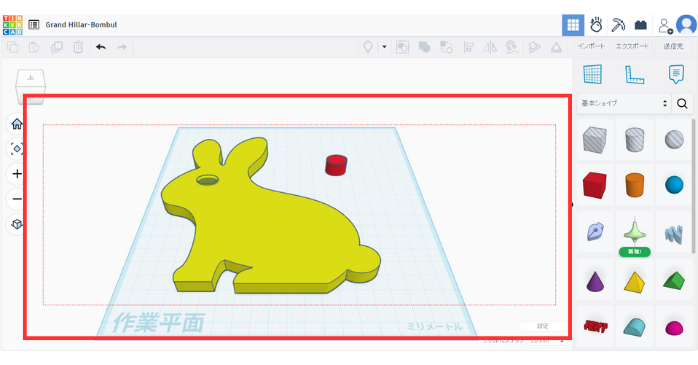This screenshot has width=698, height=365.
Task: Open the designs list icon beside project name
Action: tap(34, 25)
